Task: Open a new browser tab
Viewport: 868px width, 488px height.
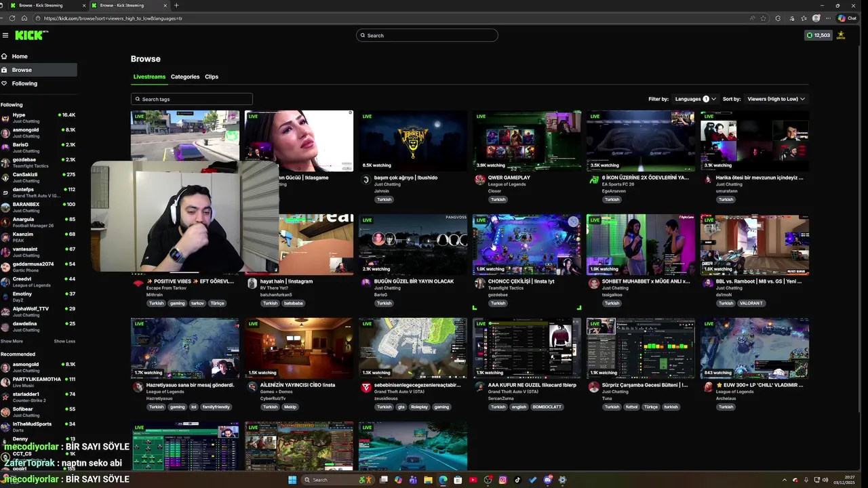Action: (x=176, y=5)
